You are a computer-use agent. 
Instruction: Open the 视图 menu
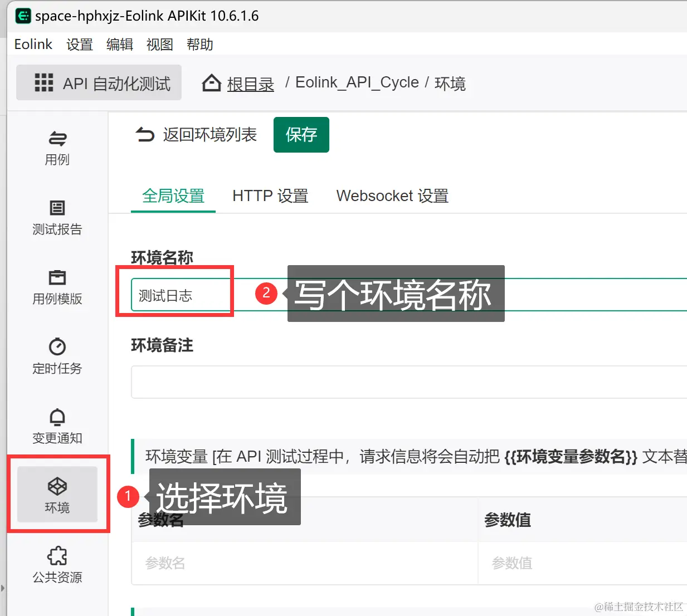point(160,45)
